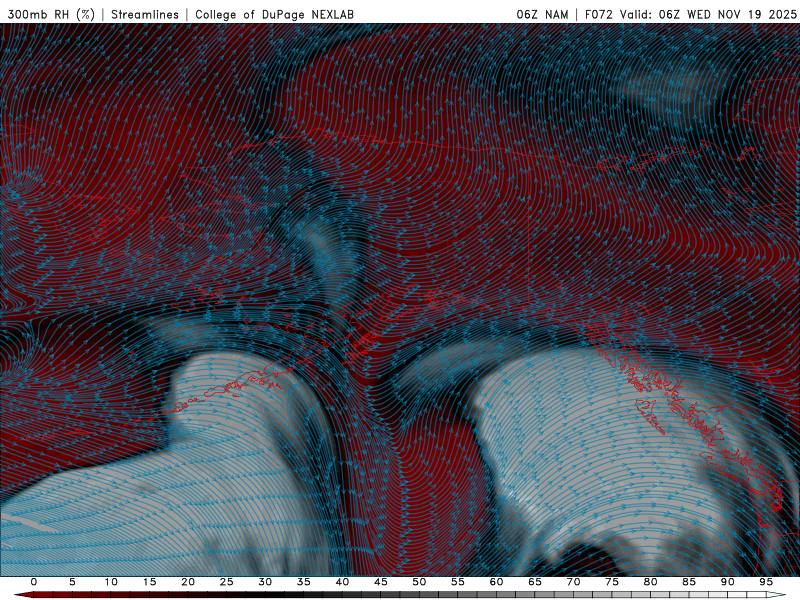Click the '65' tick label on colorbar
800x600 pixels.
[x=535, y=582]
